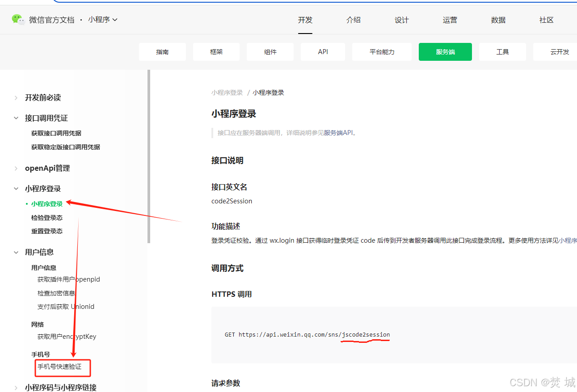Switch to the 数据 top menu

(498, 20)
